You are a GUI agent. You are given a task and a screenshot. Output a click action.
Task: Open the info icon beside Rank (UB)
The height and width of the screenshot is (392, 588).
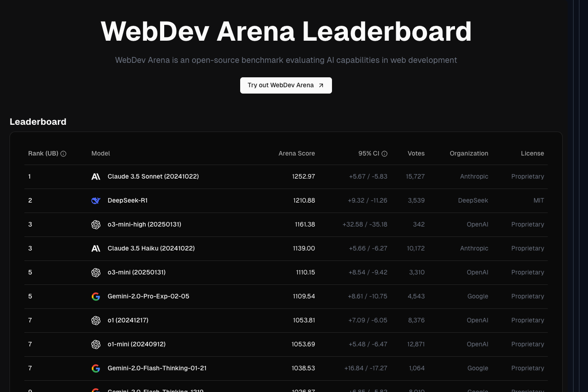pos(63,154)
